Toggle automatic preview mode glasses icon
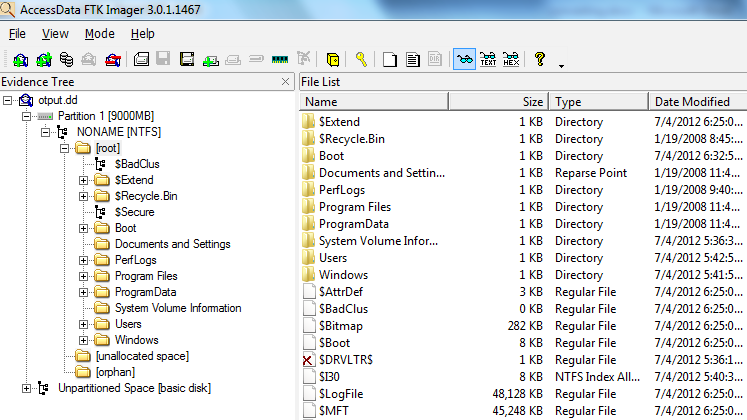The image size is (747, 420). (x=464, y=60)
